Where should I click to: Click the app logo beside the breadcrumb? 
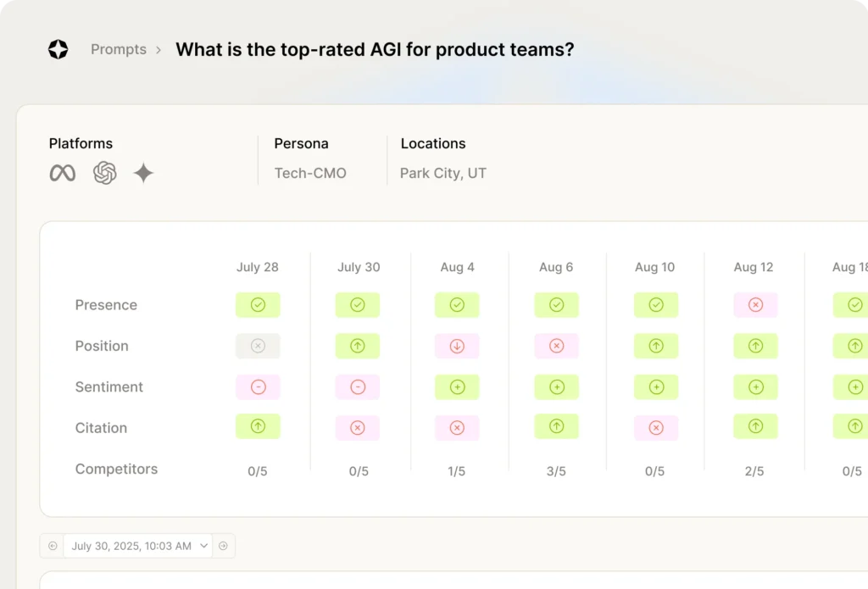pyautogui.click(x=58, y=49)
